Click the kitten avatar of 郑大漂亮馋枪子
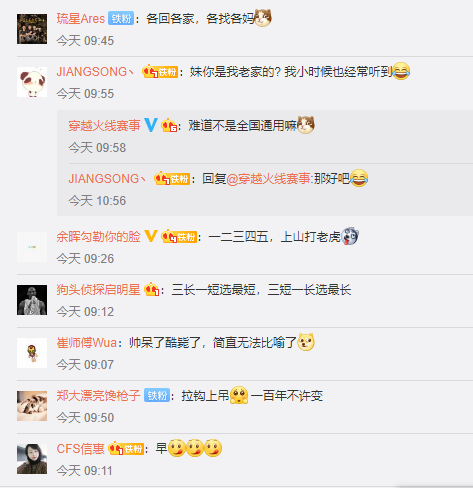Screen dimensions: 473x488 click(x=32, y=406)
